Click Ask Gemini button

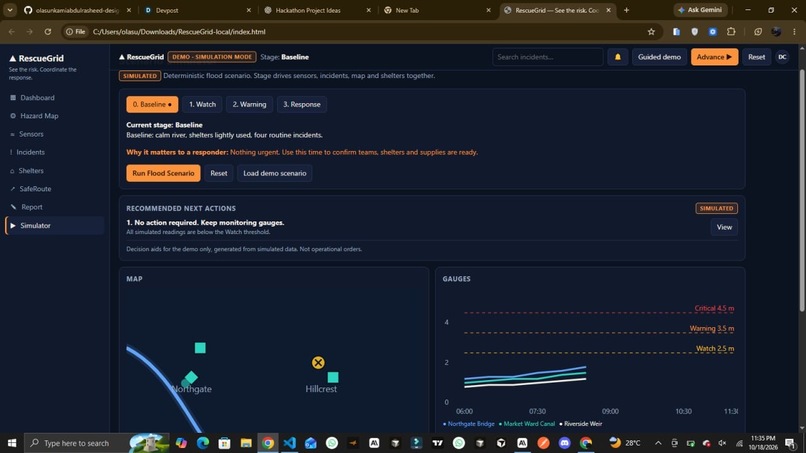(700, 10)
